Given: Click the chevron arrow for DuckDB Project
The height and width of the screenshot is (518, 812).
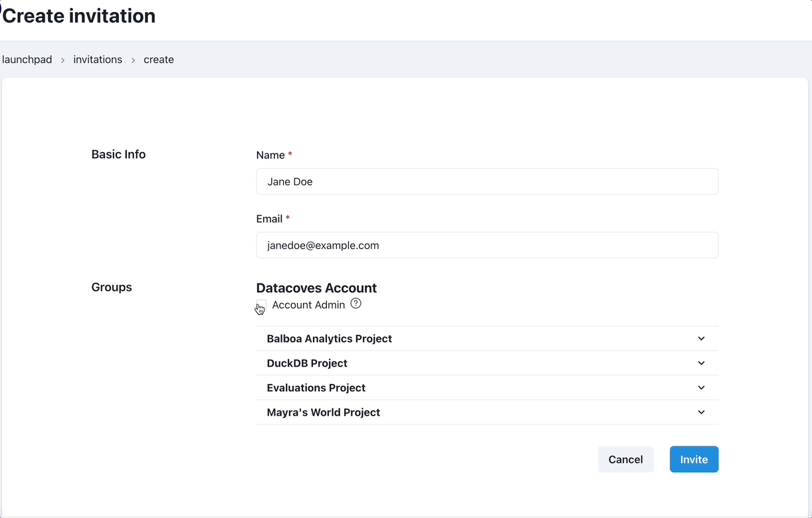Looking at the screenshot, I should tap(701, 363).
